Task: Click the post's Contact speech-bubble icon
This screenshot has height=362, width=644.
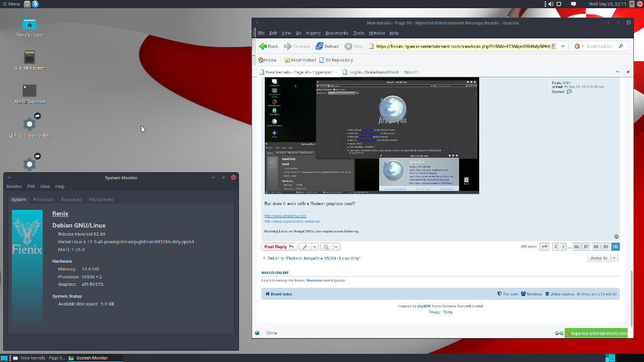Action: click(569, 92)
